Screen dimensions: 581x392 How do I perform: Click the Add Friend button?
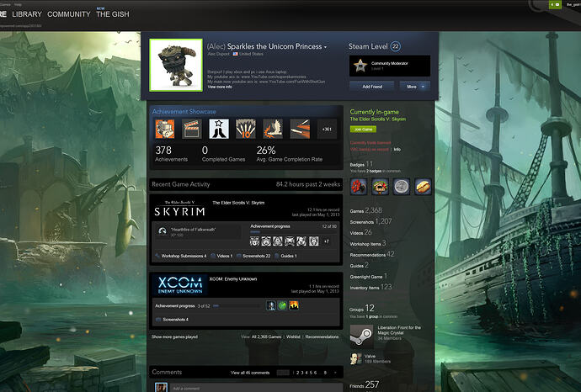[x=372, y=87]
